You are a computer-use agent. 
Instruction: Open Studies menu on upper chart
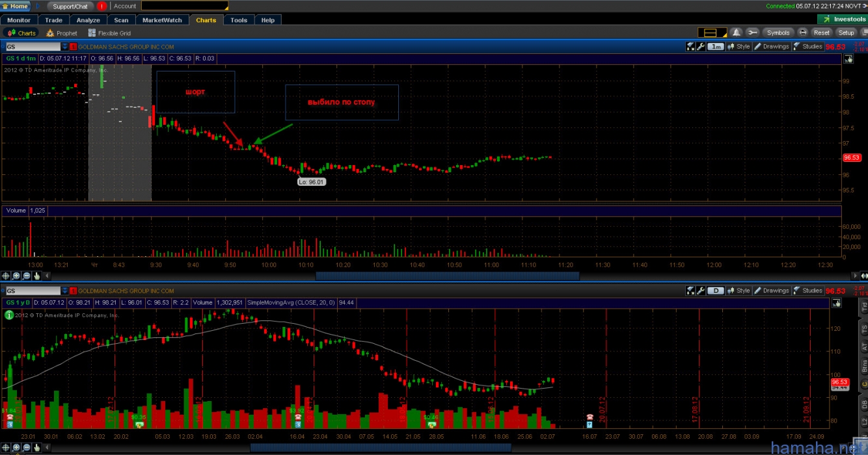(808, 47)
